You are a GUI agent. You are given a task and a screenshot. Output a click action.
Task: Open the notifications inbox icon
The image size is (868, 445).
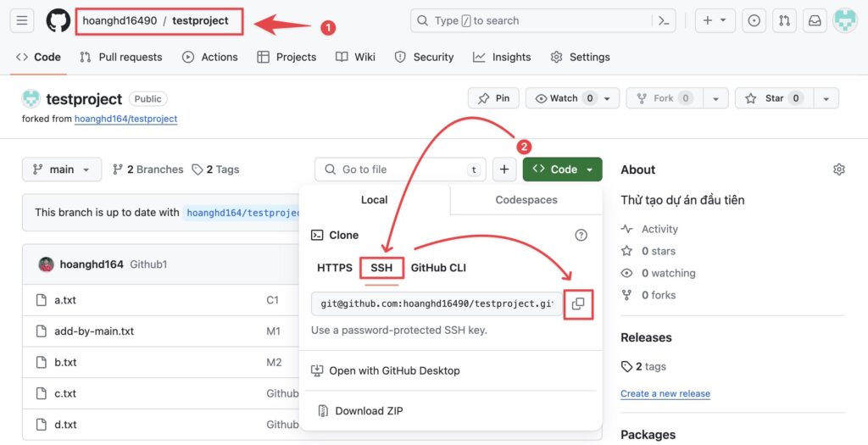point(815,21)
